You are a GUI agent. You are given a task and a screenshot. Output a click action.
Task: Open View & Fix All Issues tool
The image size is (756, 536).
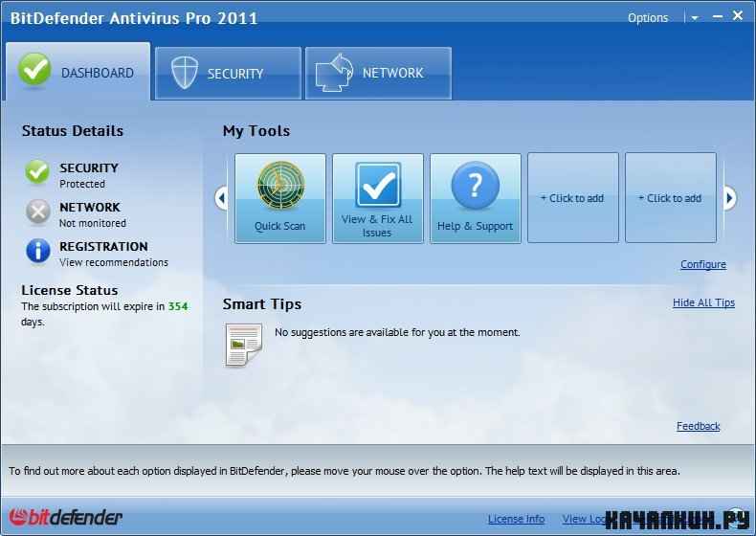tap(377, 198)
